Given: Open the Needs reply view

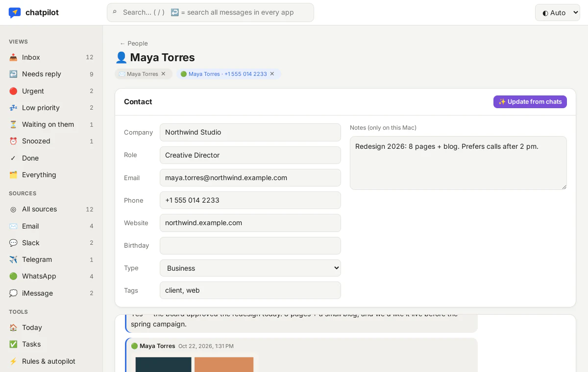Looking at the screenshot, I should tap(51, 74).
